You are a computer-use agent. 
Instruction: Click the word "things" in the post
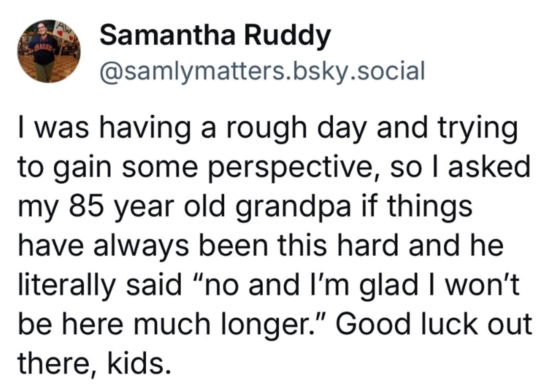coord(428,207)
